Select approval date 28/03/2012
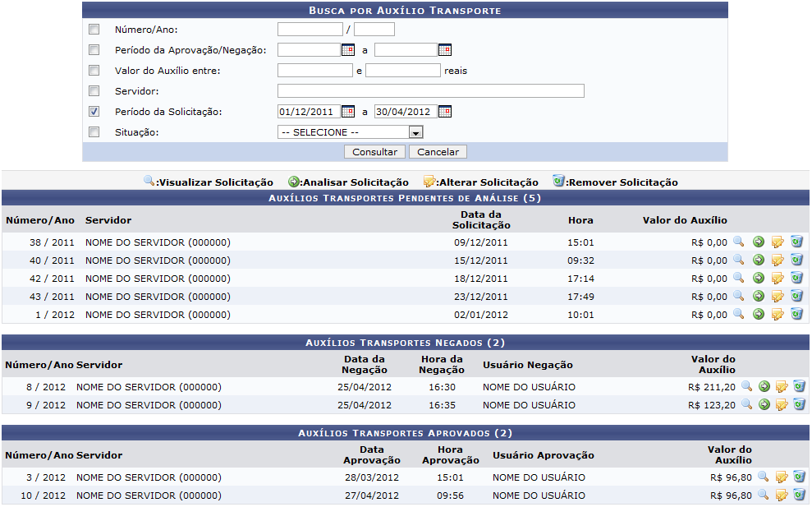 372,477
